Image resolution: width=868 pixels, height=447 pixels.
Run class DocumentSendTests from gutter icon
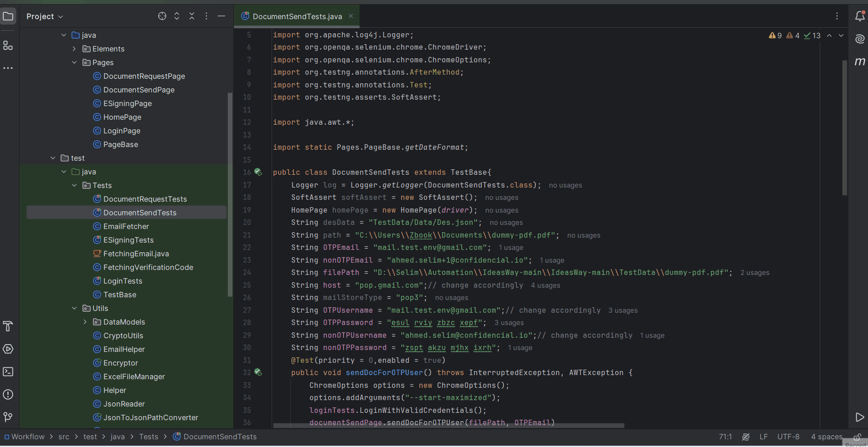258,172
